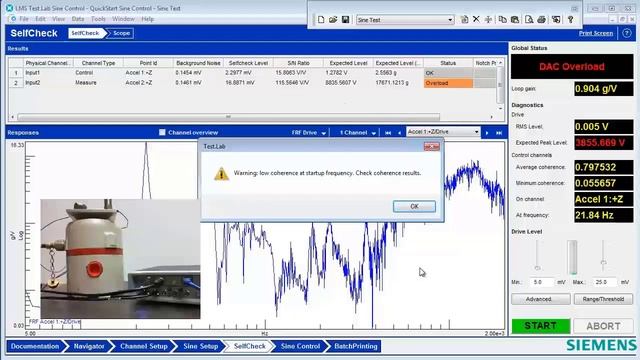Viewport: 640px width, 360px height.
Task: Click the green START button
Action: (x=541, y=326)
